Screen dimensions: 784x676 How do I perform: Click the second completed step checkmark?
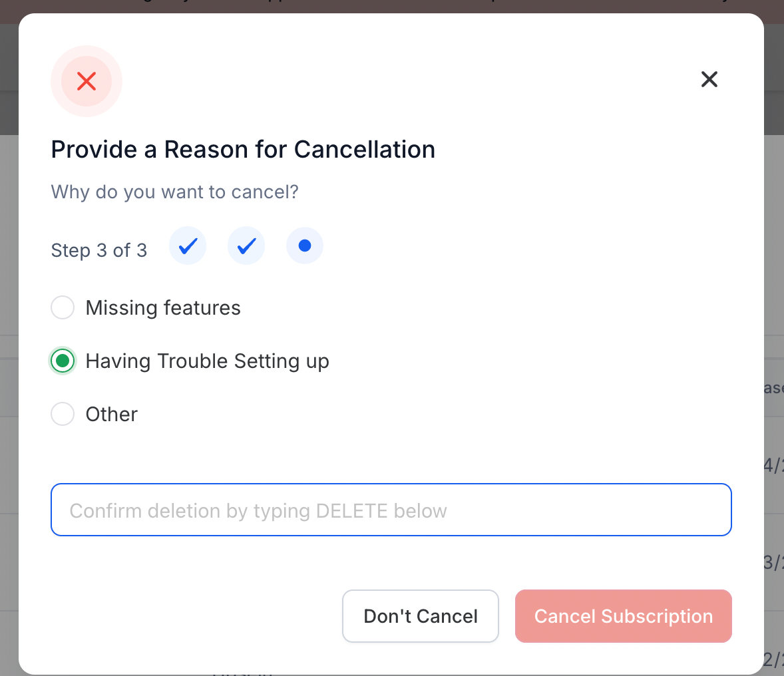click(x=246, y=246)
